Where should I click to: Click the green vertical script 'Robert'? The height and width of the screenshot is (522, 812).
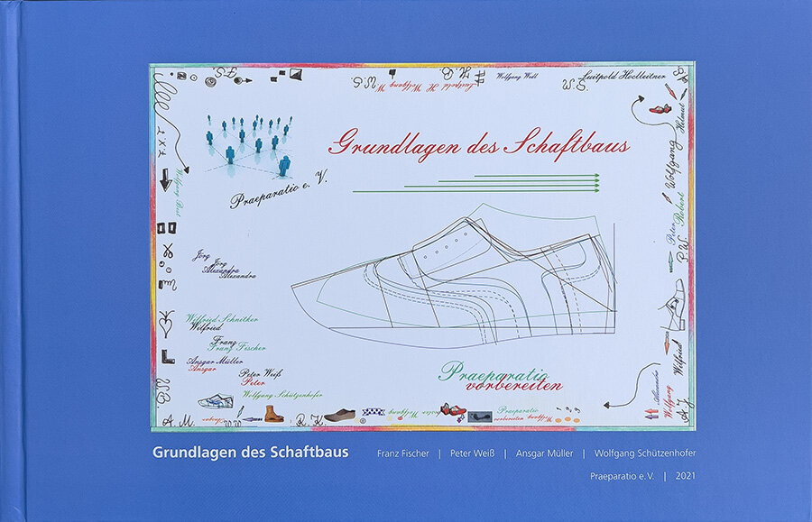point(681,207)
